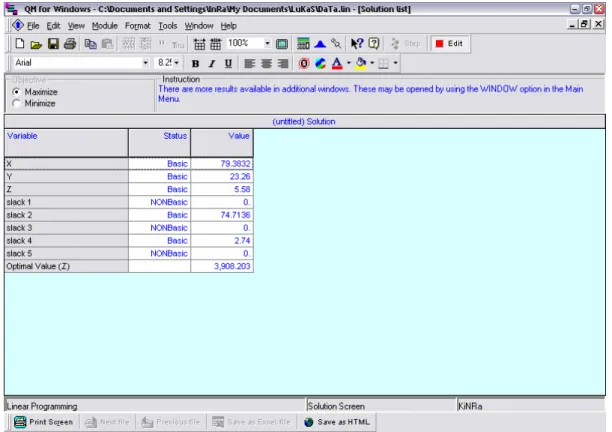The height and width of the screenshot is (432, 612).
Task: Open the Tools menu
Action: pos(167,26)
